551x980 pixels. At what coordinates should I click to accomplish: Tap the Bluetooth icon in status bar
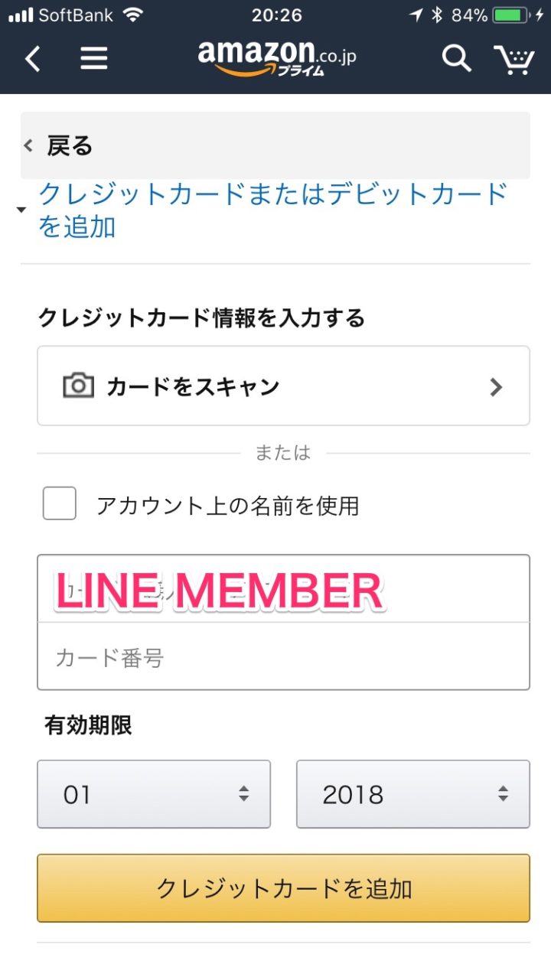click(x=437, y=15)
